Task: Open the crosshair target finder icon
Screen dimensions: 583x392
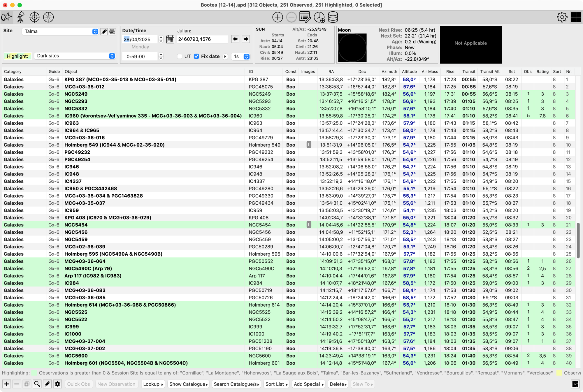Action: (x=34, y=17)
